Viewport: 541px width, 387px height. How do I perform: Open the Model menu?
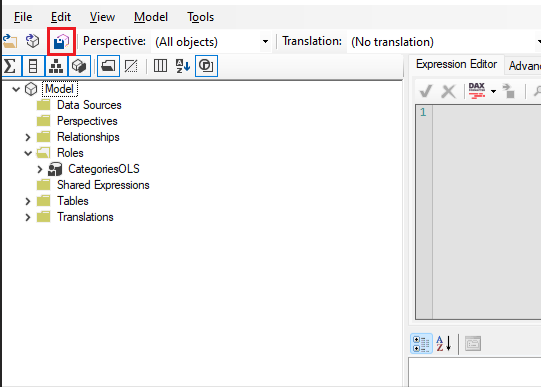click(x=151, y=17)
